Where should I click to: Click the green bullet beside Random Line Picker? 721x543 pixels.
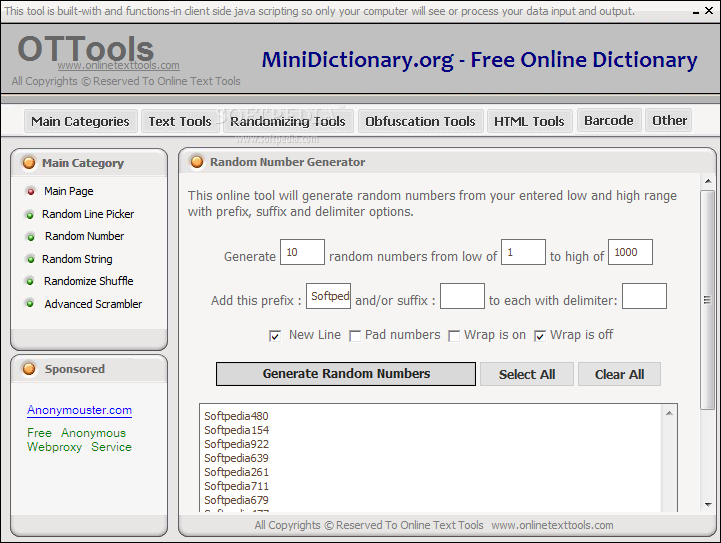pyautogui.click(x=30, y=215)
